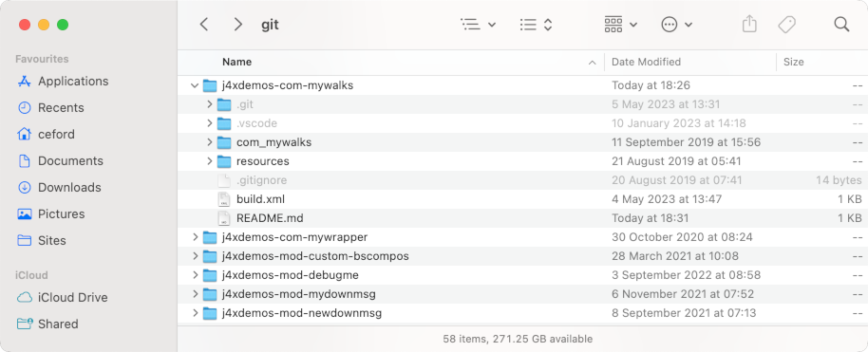The height and width of the screenshot is (352, 868).
Task: Sort by the Name column header
Action: coord(236,62)
